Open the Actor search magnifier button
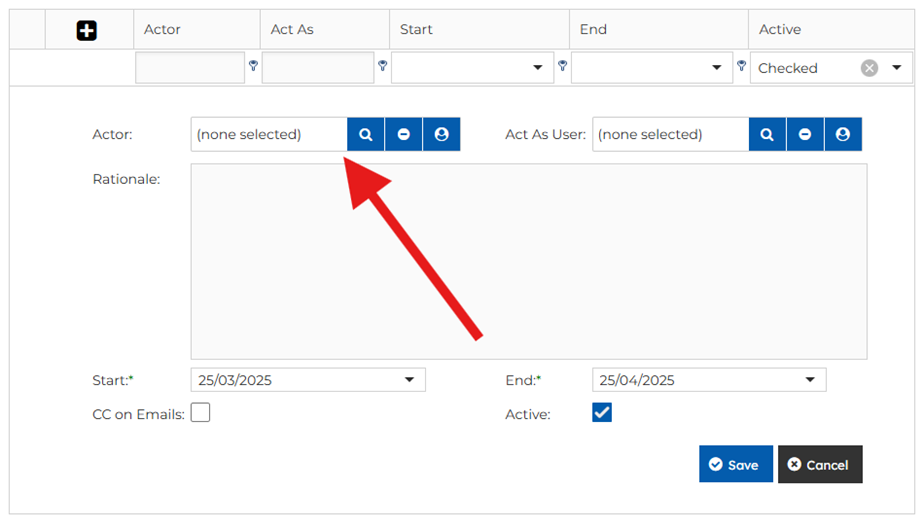The height and width of the screenshot is (528, 924). (x=366, y=134)
